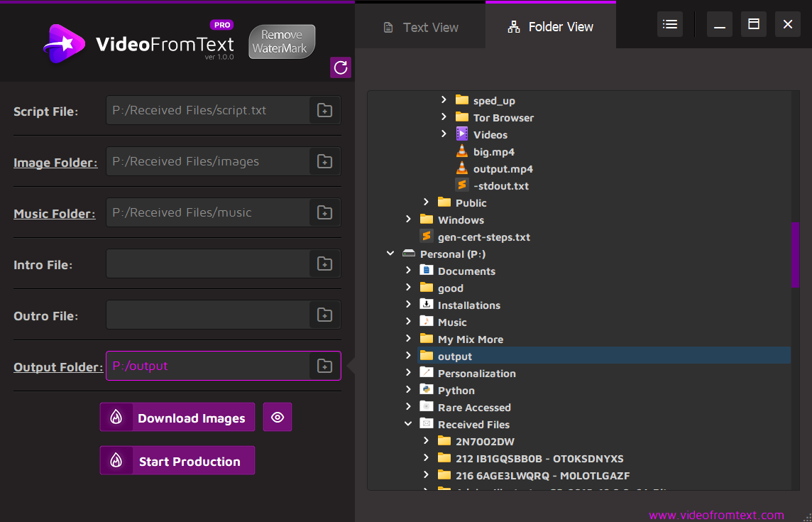Expand the Windows folder
The height and width of the screenshot is (522, 812).
[x=409, y=219]
